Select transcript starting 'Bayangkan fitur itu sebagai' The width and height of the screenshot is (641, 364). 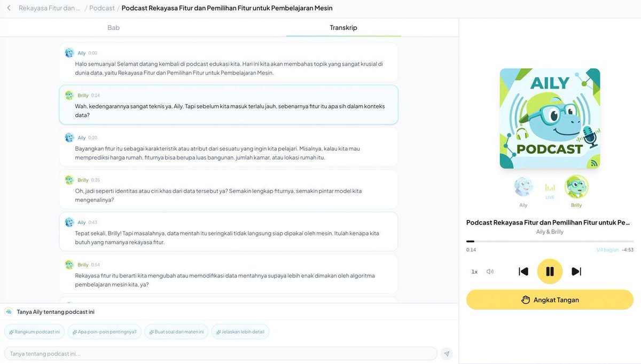point(229,147)
